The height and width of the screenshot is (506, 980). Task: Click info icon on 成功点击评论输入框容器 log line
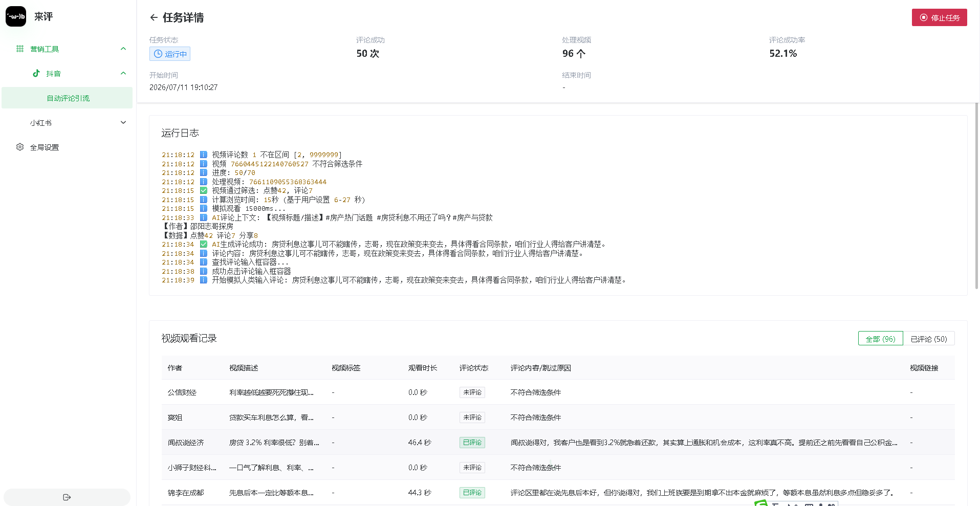pos(204,272)
